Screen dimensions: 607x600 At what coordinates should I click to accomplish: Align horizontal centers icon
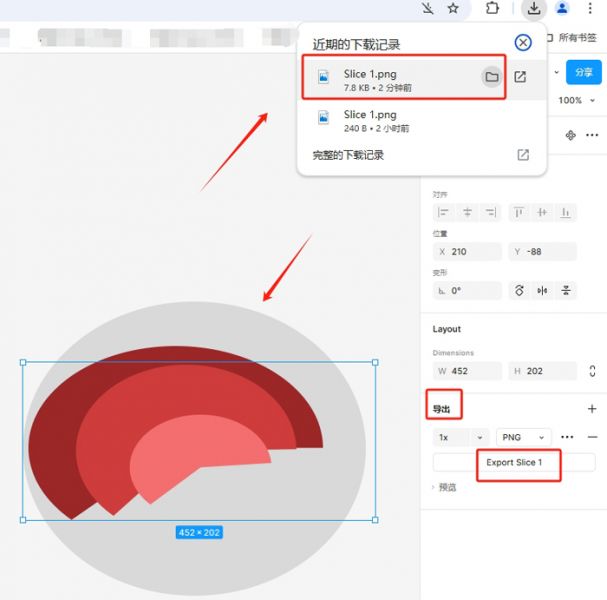pyautogui.click(x=467, y=212)
